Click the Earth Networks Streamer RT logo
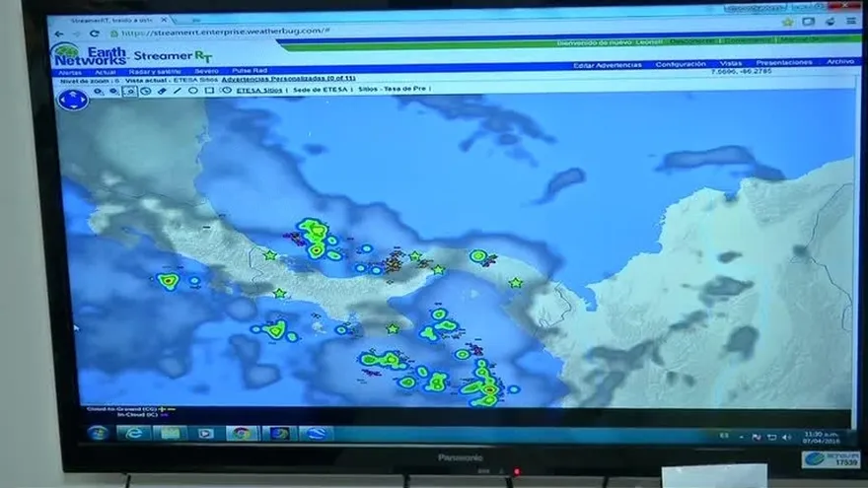Viewport: 868px width, 488px height. click(x=132, y=55)
